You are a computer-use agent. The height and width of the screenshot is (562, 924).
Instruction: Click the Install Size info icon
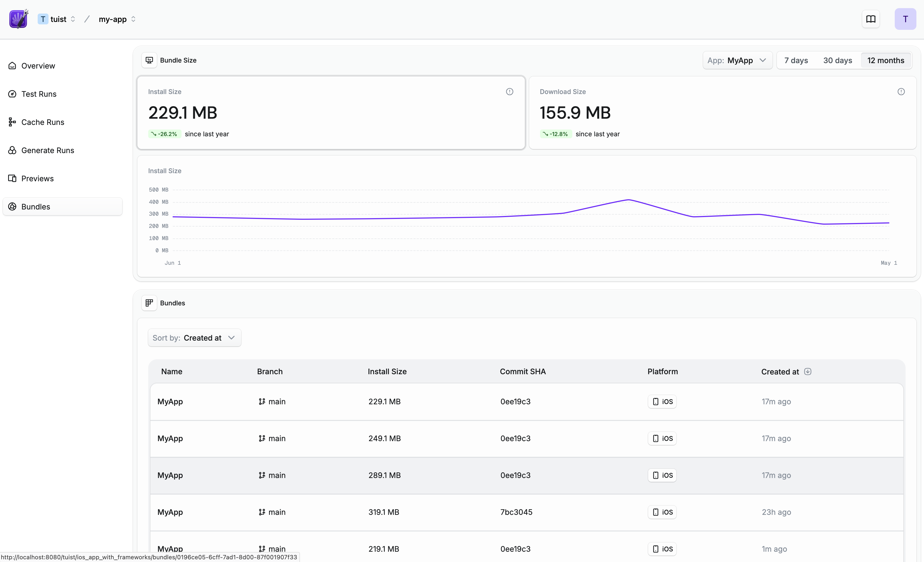[509, 92]
